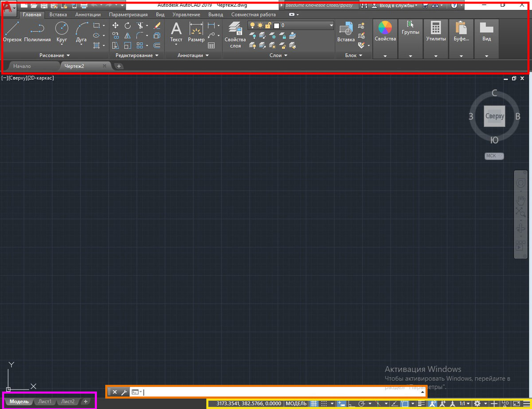532x409 pixels.
Task: Add a new layout with plus button
Action: pos(86,401)
